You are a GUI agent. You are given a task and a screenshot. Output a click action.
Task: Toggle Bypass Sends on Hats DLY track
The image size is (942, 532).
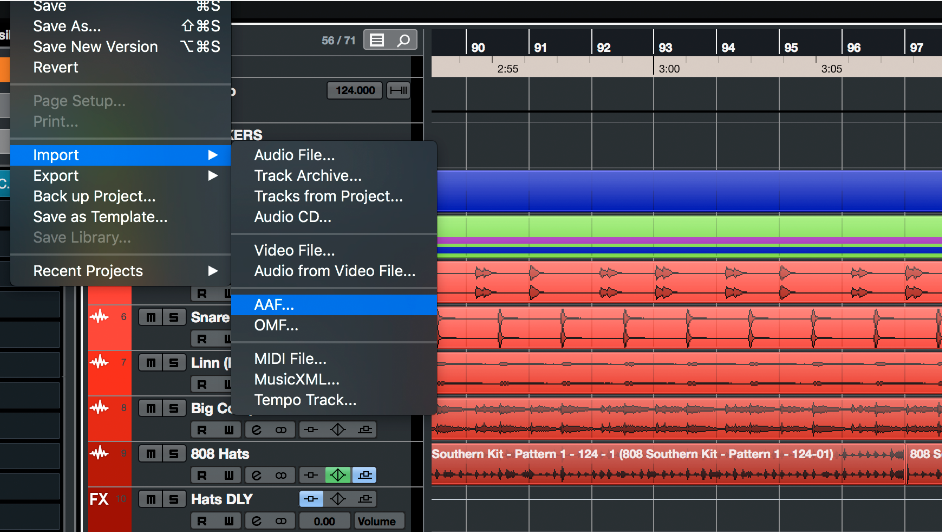click(364, 498)
